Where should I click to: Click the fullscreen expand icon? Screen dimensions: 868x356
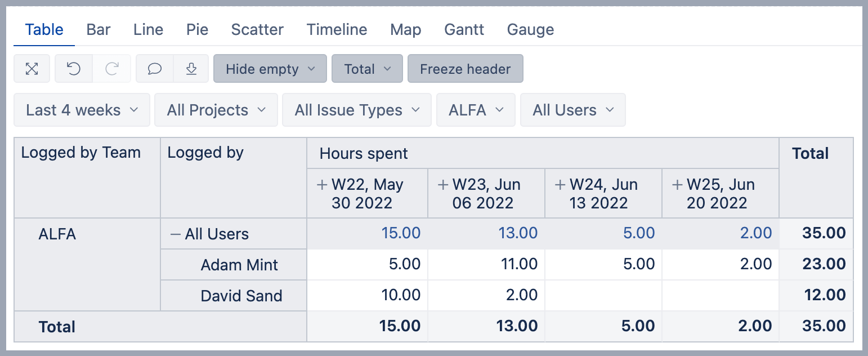pos(32,69)
